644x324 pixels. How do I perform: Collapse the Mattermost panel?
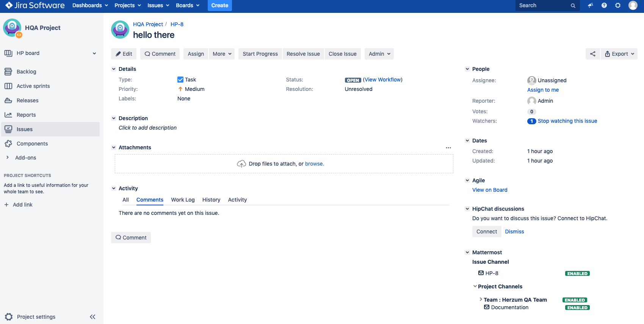467,252
